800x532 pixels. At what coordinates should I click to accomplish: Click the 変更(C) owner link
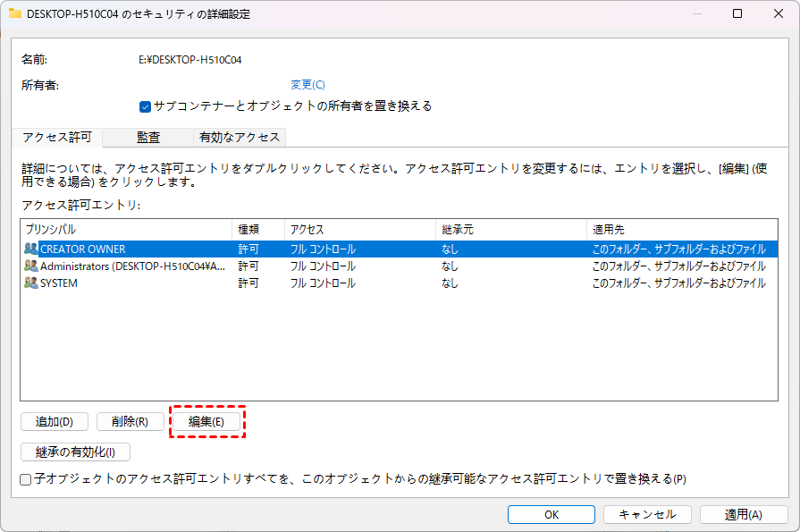point(307,85)
